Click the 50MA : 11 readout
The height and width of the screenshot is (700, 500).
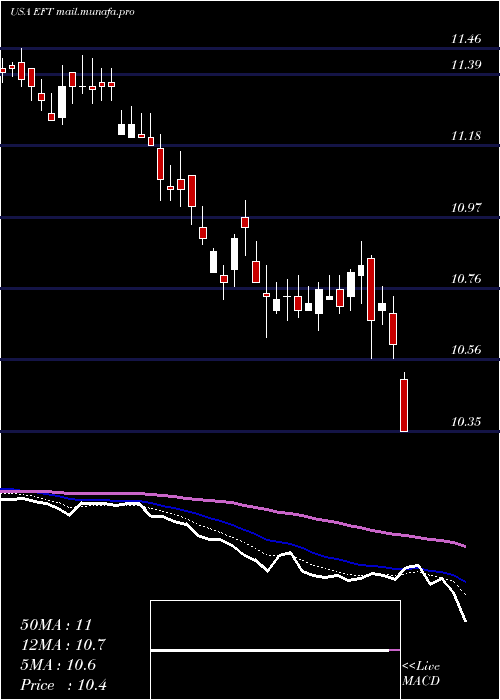pyautogui.click(x=56, y=625)
